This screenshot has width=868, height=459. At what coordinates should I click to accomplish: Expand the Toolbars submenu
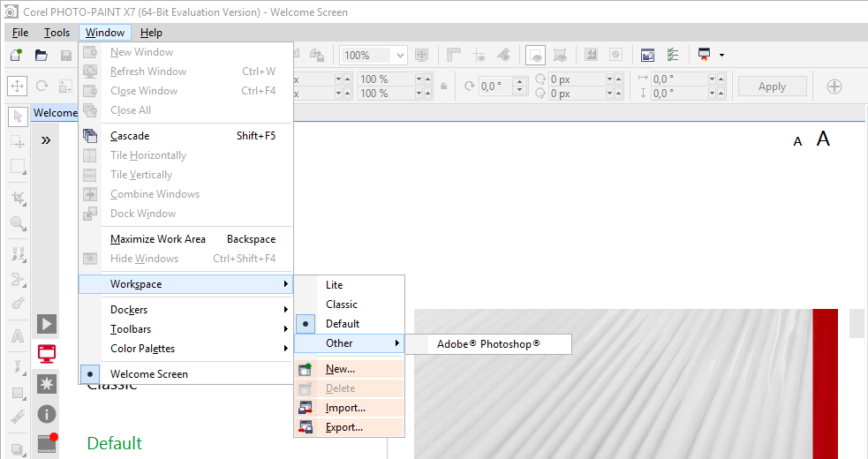[x=185, y=329]
